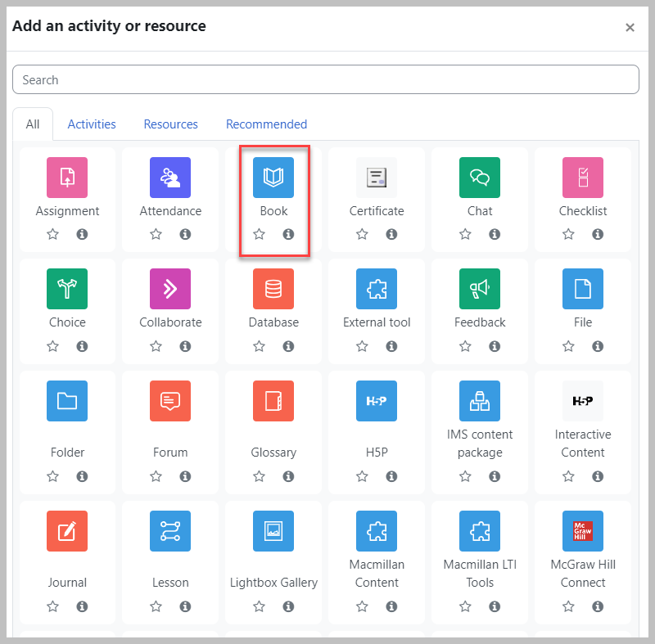Image resolution: width=655 pixels, height=644 pixels.
Task: Select the Folder resource icon
Action: pyautogui.click(x=67, y=401)
